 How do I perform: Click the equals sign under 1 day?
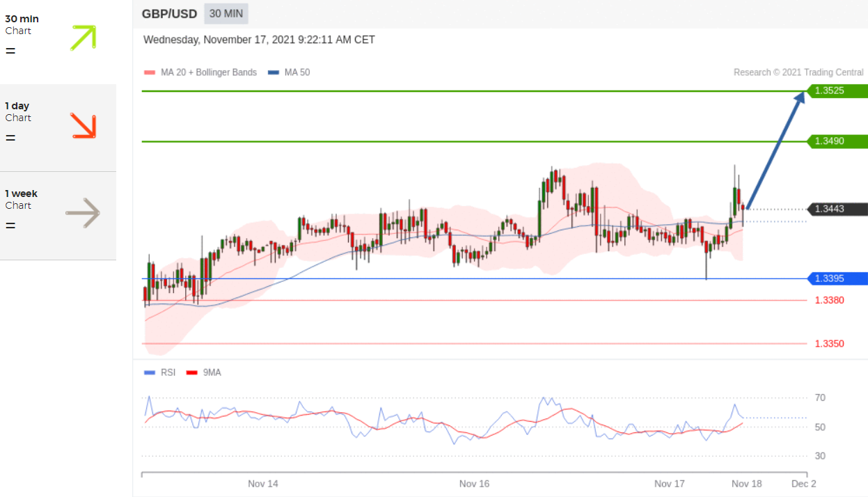pyautogui.click(x=10, y=138)
